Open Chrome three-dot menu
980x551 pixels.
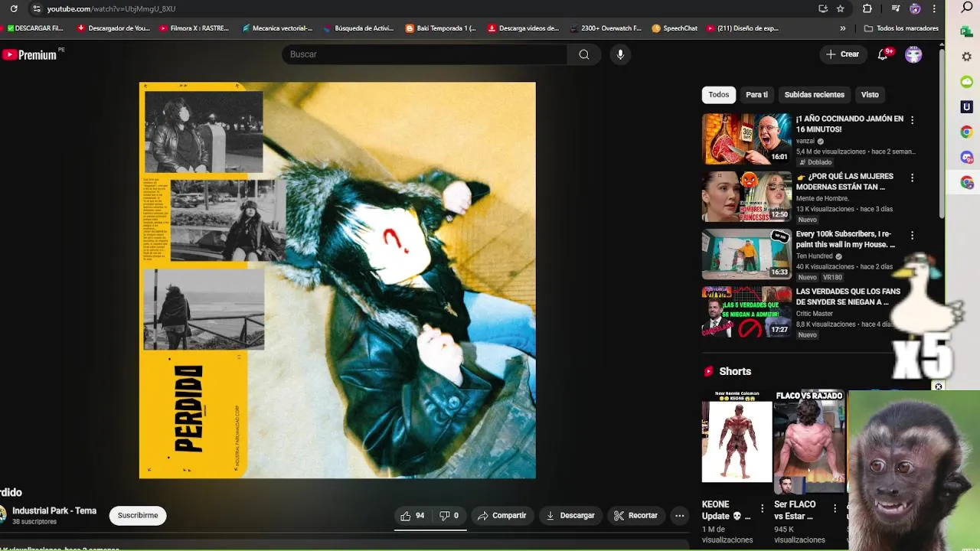(934, 8)
